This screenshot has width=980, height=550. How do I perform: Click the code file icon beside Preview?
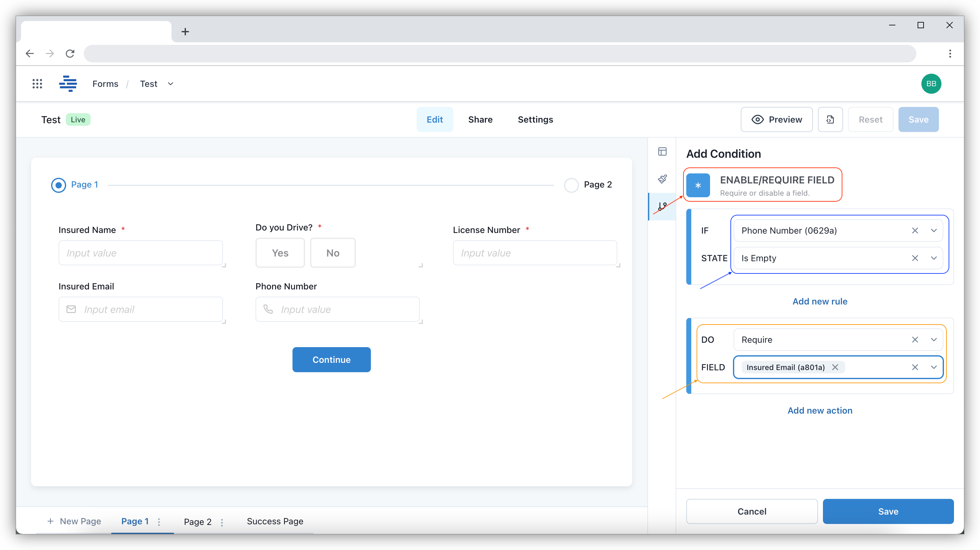pyautogui.click(x=830, y=119)
